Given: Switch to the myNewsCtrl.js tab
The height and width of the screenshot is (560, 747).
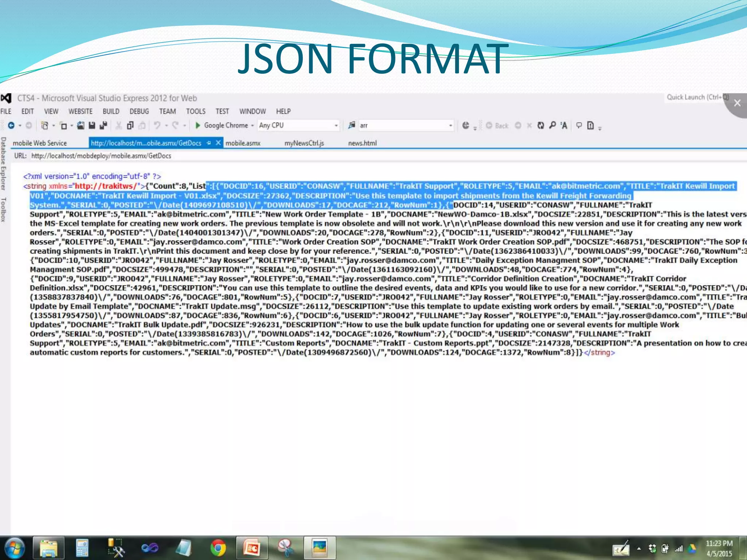Looking at the screenshot, I should pos(304,143).
